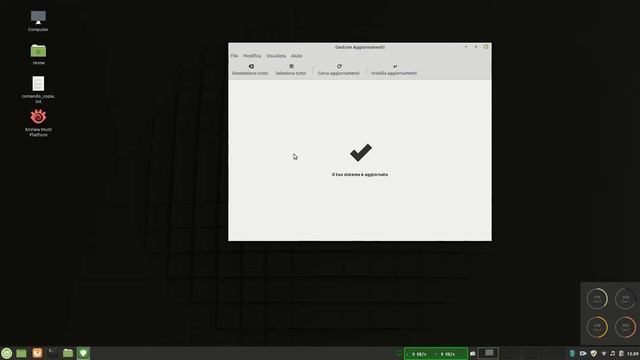The width and height of the screenshot is (640, 360).
Task: Minimize the Gestore Aggiornamenti window
Action: [466, 47]
